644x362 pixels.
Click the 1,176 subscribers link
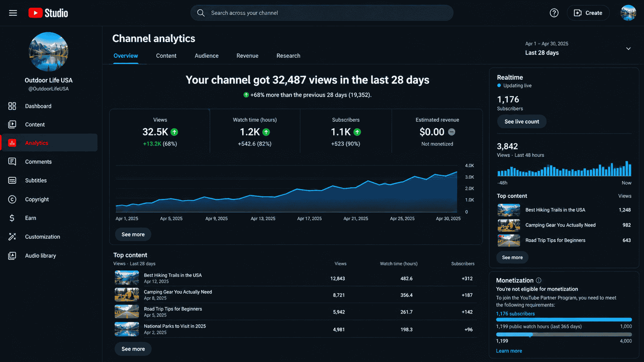pos(515,314)
